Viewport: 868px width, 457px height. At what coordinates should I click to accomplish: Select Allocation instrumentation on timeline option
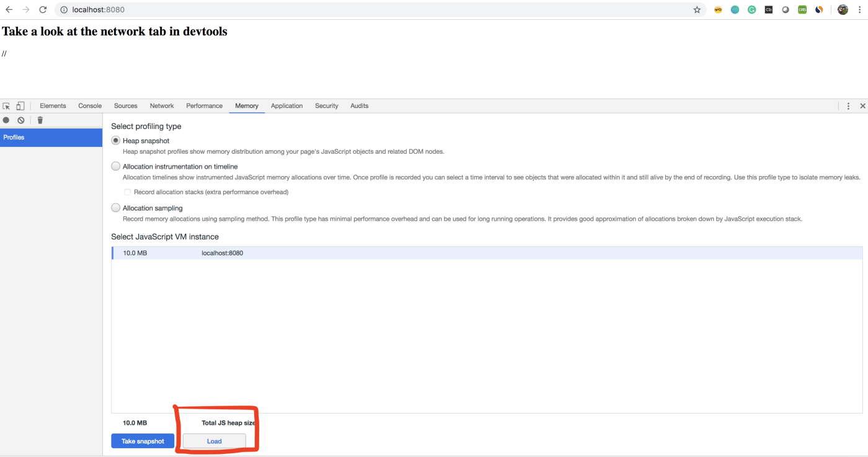[x=115, y=166]
